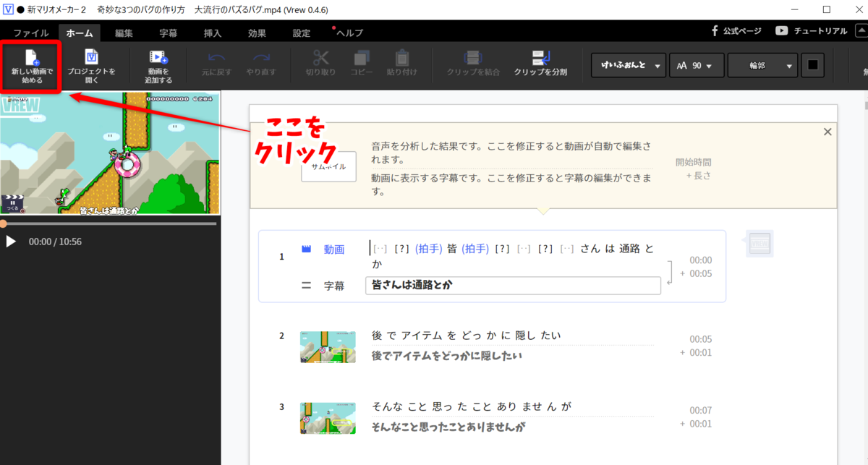868x465 pixels.
Task: Open the 輪郭 outline style dropdown
Action: pos(763,65)
